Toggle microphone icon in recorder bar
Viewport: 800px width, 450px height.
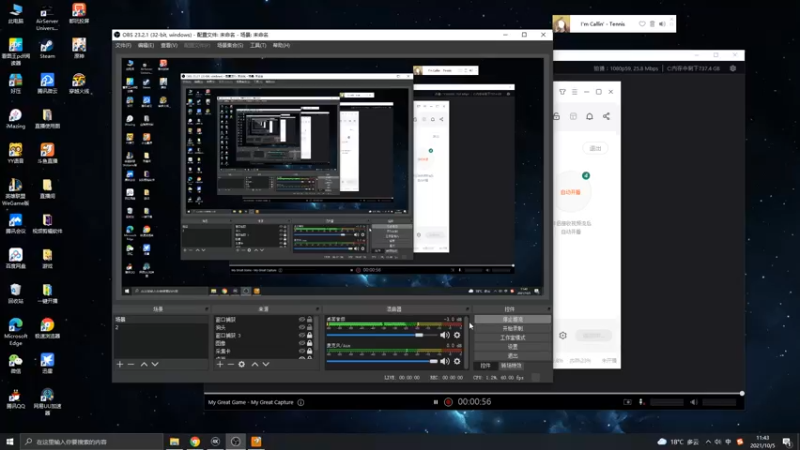641,402
